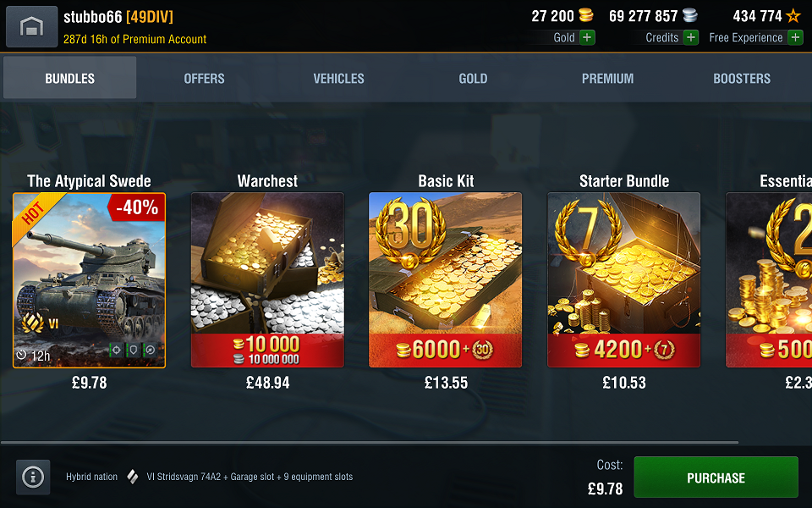Convert Free Experience via plus icon

pyautogui.click(x=795, y=37)
